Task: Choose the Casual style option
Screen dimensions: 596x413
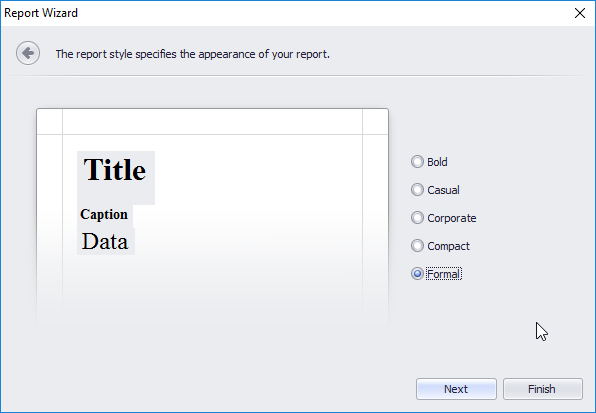Action: click(435, 190)
